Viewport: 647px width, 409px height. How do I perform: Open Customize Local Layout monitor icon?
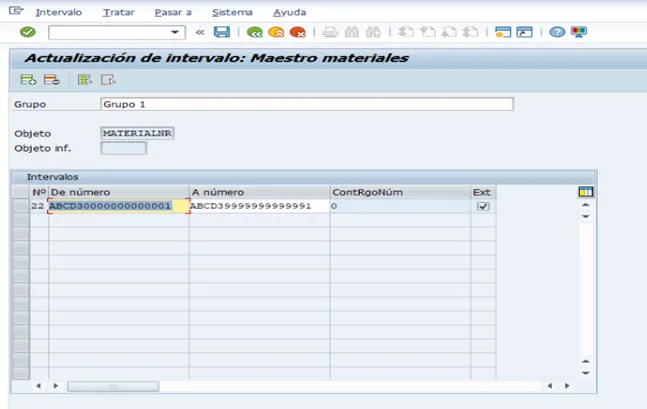(579, 32)
